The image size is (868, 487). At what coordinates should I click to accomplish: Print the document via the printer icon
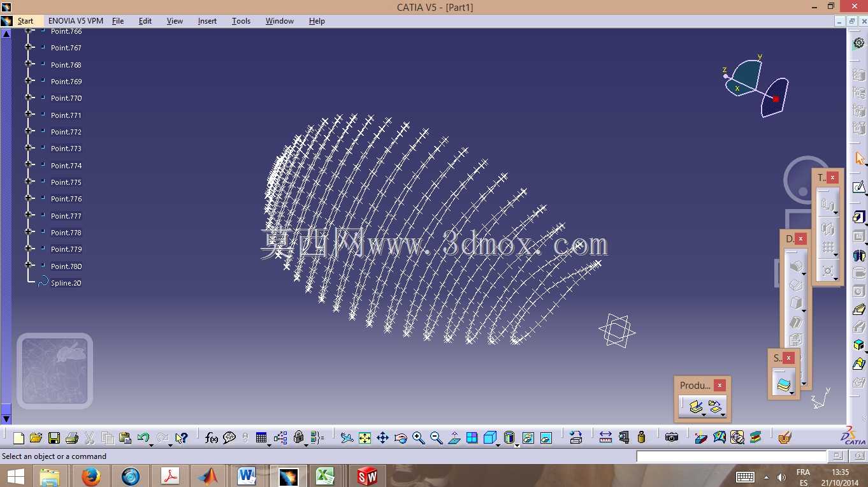[x=72, y=438]
